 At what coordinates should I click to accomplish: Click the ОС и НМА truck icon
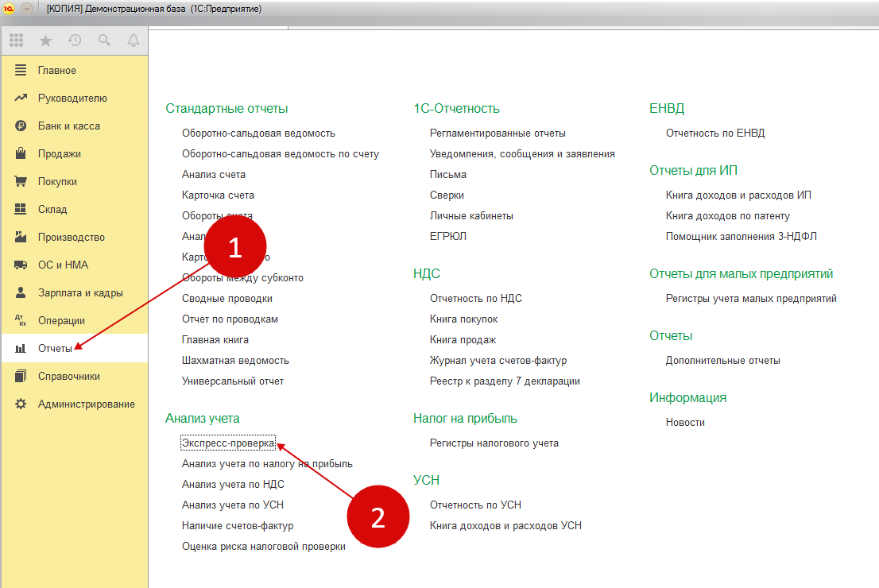pos(21,265)
